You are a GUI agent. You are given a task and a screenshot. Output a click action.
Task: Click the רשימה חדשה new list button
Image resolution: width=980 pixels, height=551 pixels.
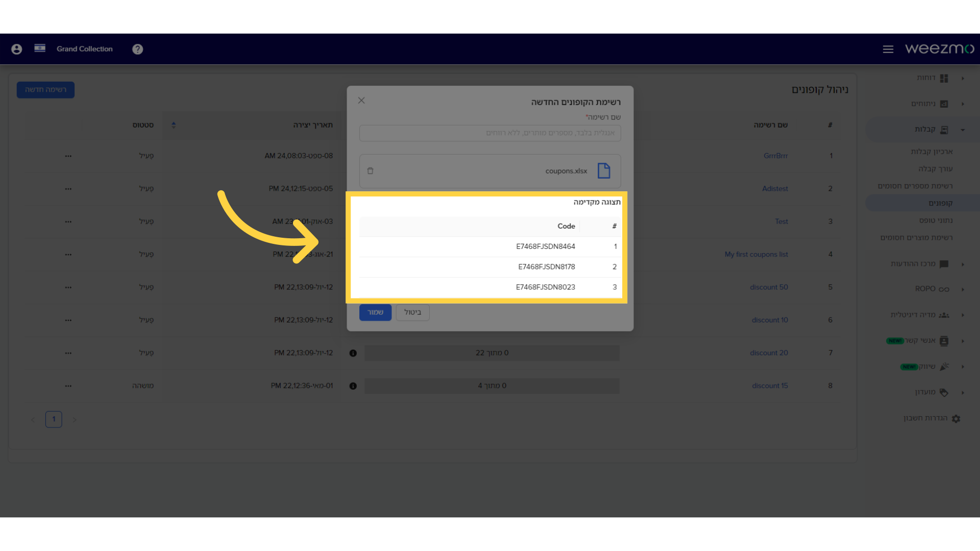(45, 90)
